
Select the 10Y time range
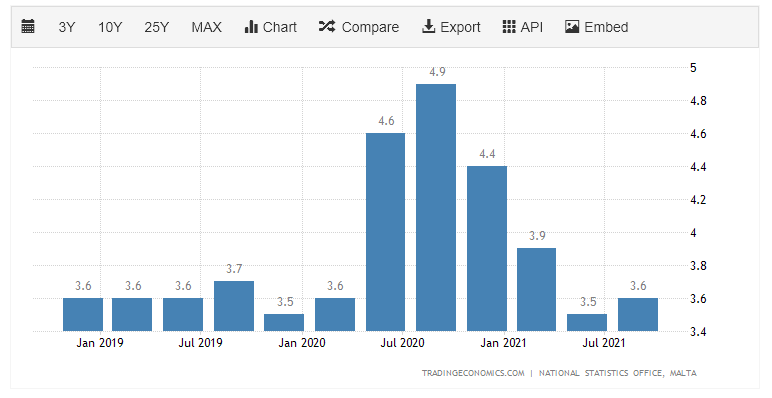click(x=109, y=27)
